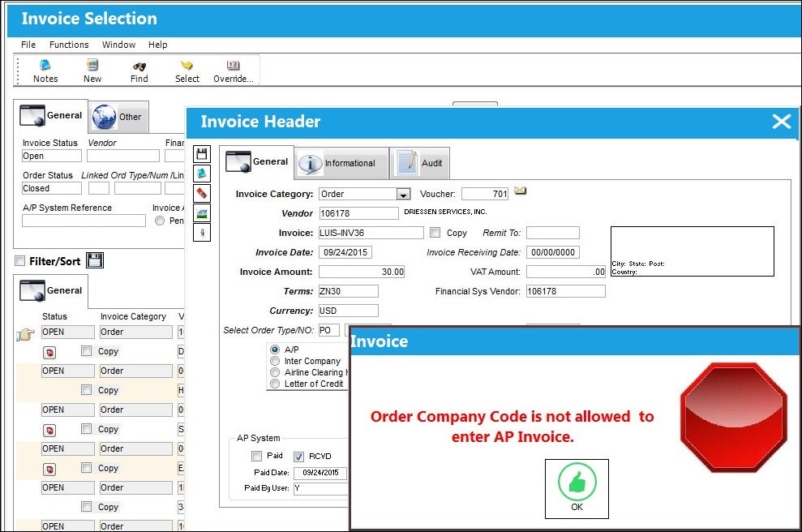802x532 pixels.
Task: Tick the Copy checkbox beside Invoice LUIS-INV36
Action: (x=435, y=233)
